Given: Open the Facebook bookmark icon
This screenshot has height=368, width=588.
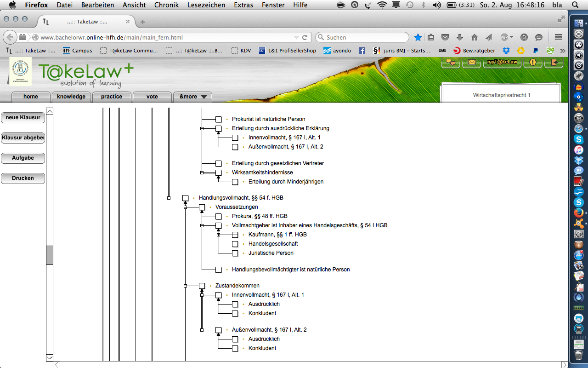Looking at the screenshot, I should tap(362, 51).
